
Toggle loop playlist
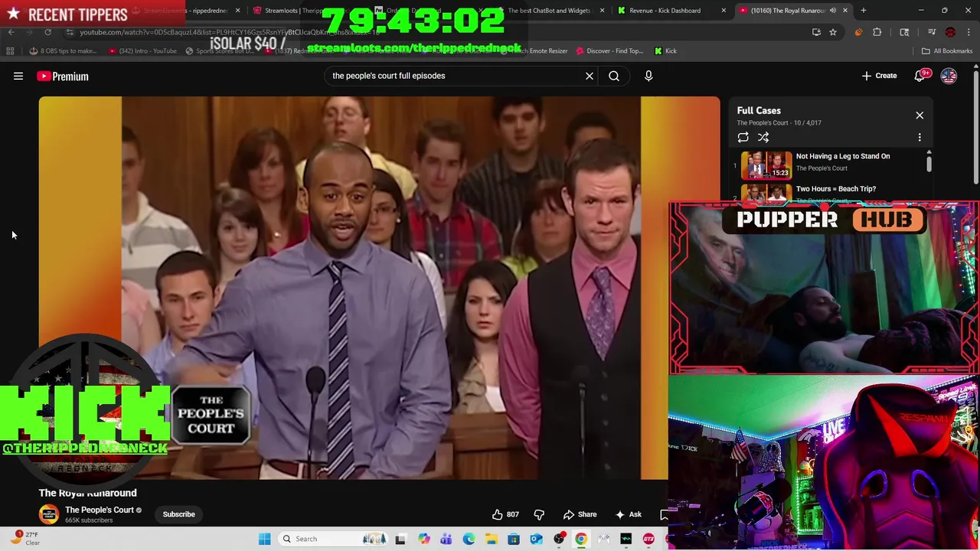pos(743,137)
